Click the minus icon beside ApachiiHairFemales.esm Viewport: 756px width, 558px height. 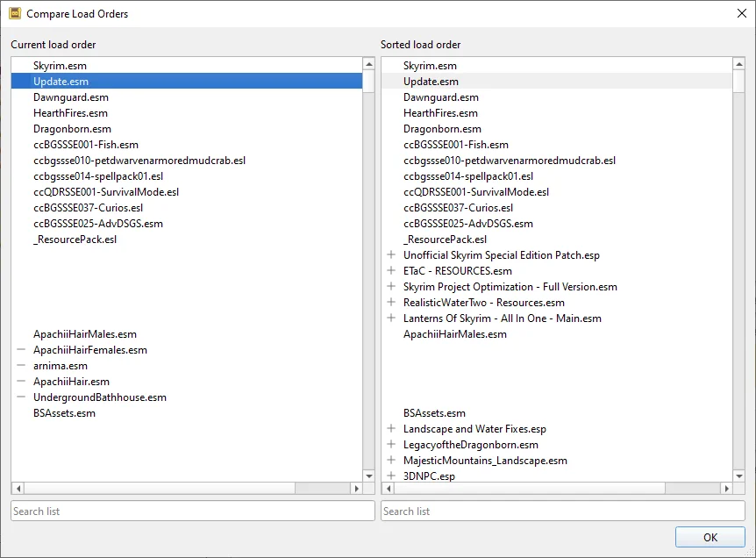(21, 349)
